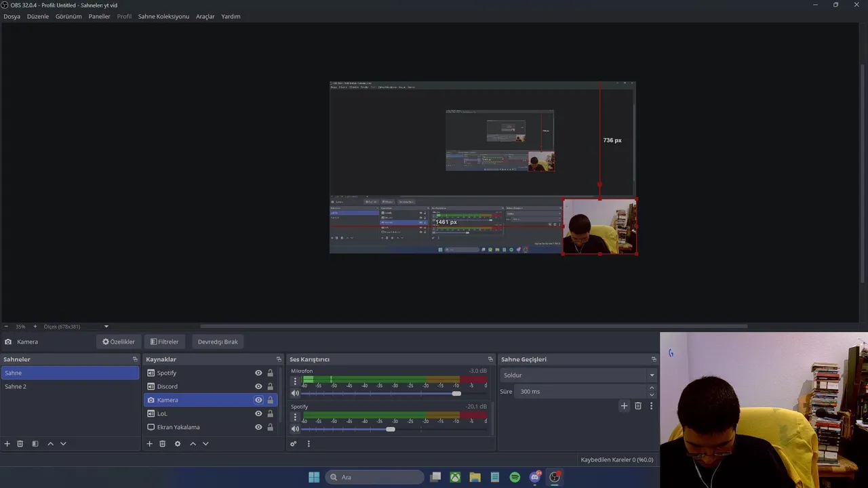
Task: Hide the Ekran Yakalama source with its eye icon
Action: pos(258,427)
